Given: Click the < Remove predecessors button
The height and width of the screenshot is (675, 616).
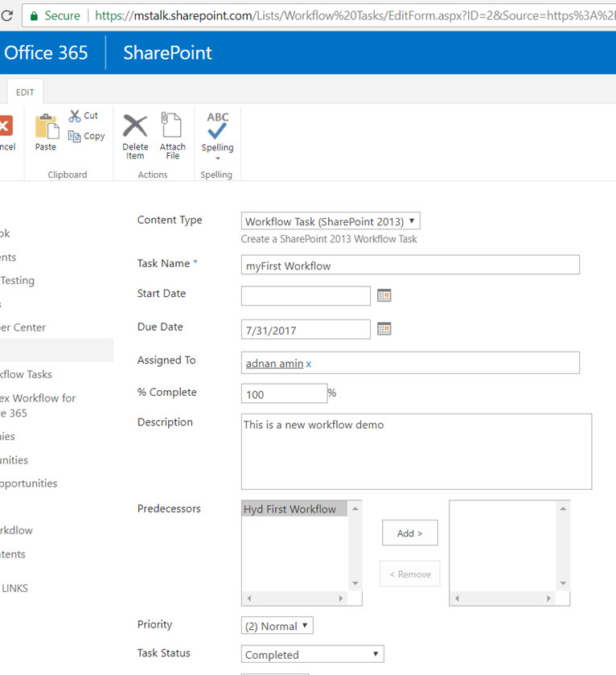Looking at the screenshot, I should (410, 574).
